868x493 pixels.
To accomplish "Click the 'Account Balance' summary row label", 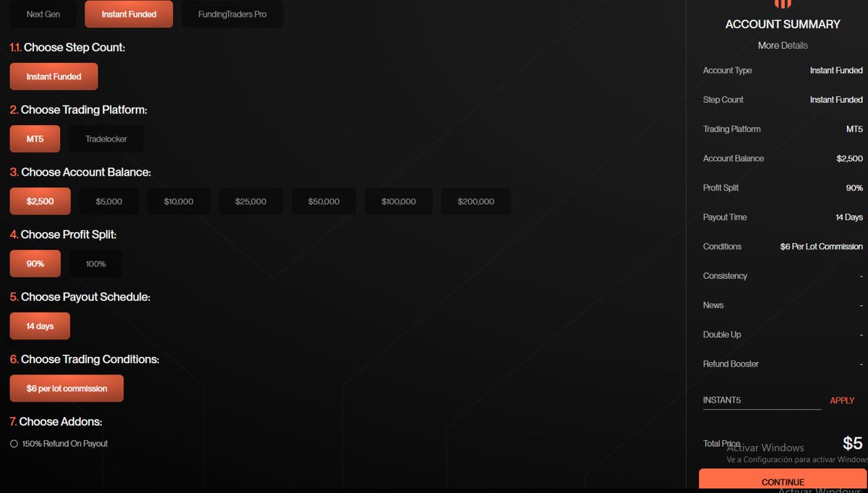I will tap(733, 158).
